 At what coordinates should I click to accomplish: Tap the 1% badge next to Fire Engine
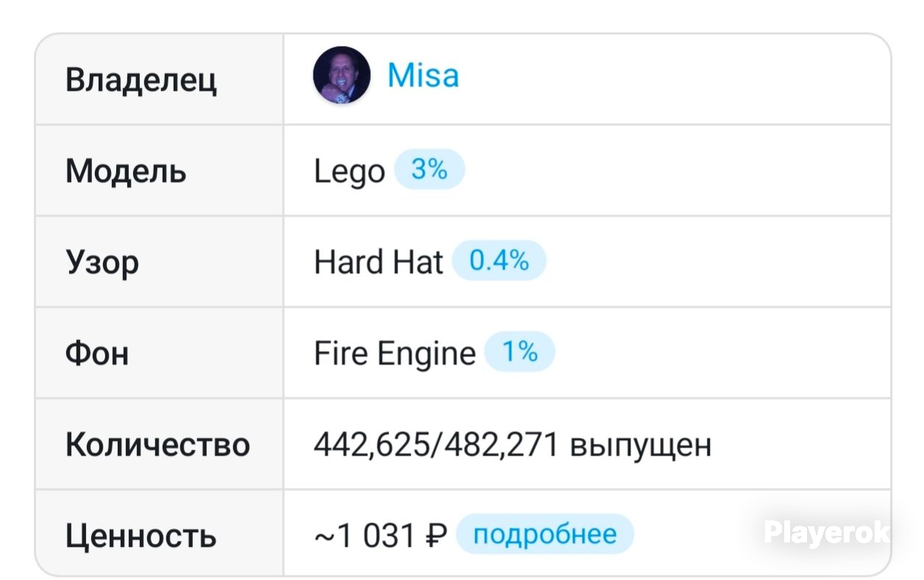click(519, 353)
